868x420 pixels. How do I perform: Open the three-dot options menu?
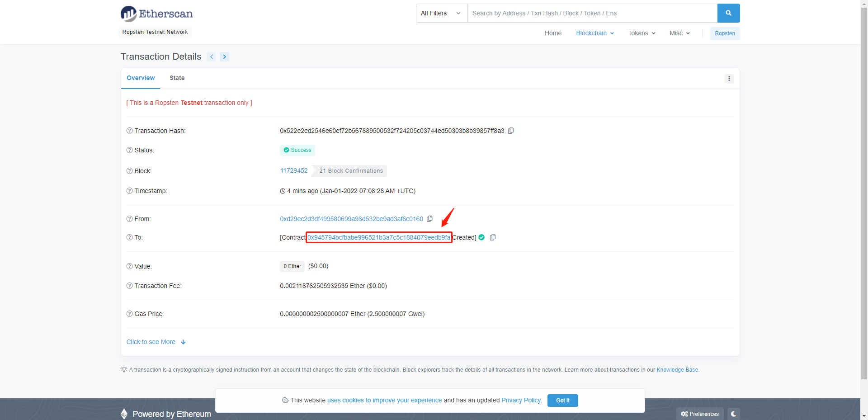pyautogui.click(x=729, y=79)
